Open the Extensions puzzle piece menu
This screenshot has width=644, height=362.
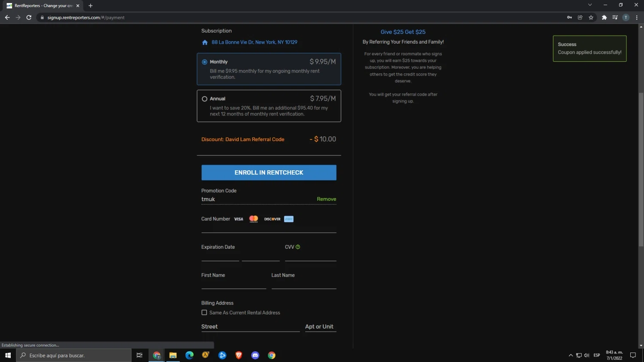[x=605, y=18]
